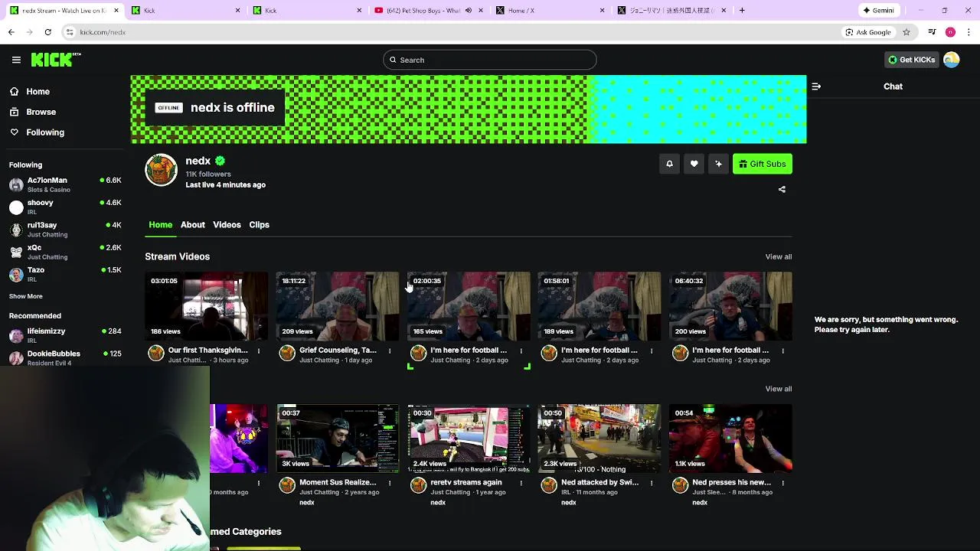Open Gemini in browser title bar
The width and height of the screenshot is (980, 551).
click(878, 11)
